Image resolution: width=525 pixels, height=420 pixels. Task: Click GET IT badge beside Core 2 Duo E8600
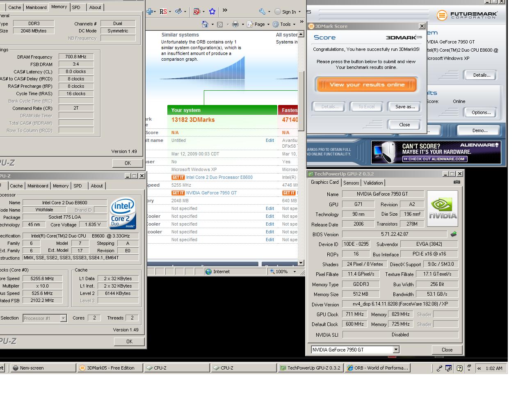click(178, 177)
